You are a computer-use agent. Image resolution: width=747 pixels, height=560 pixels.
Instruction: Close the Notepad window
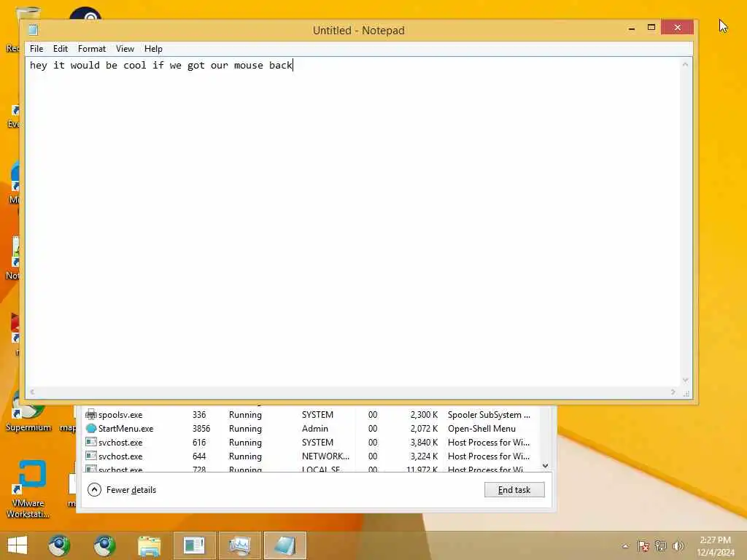pyautogui.click(x=678, y=28)
